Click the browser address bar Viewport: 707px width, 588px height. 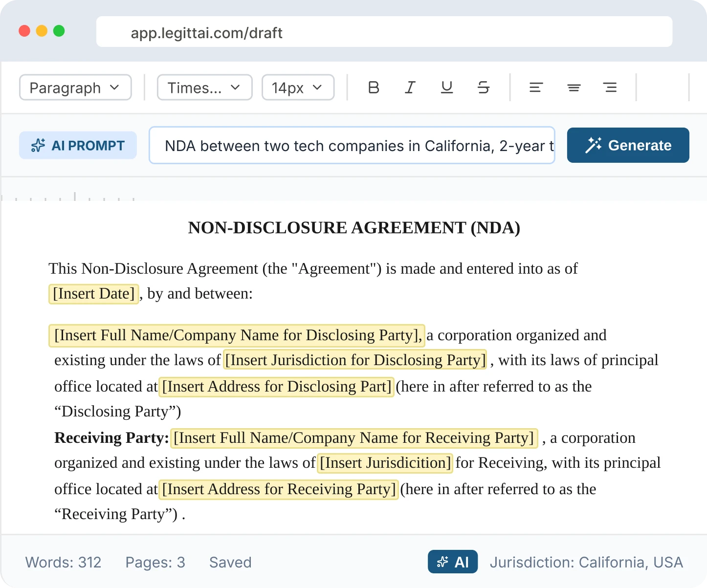pos(384,32)
